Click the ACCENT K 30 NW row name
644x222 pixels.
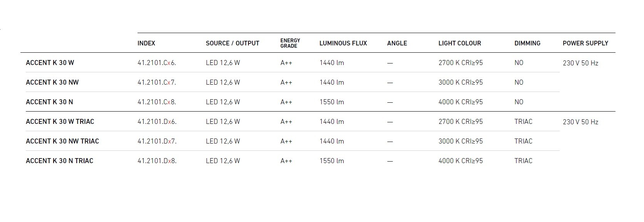click(52, 82)
